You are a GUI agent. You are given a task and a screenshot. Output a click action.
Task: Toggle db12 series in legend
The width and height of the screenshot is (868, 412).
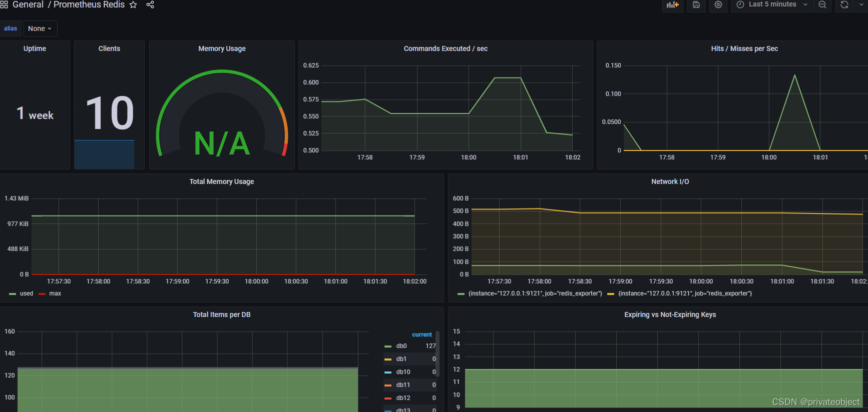403,398
